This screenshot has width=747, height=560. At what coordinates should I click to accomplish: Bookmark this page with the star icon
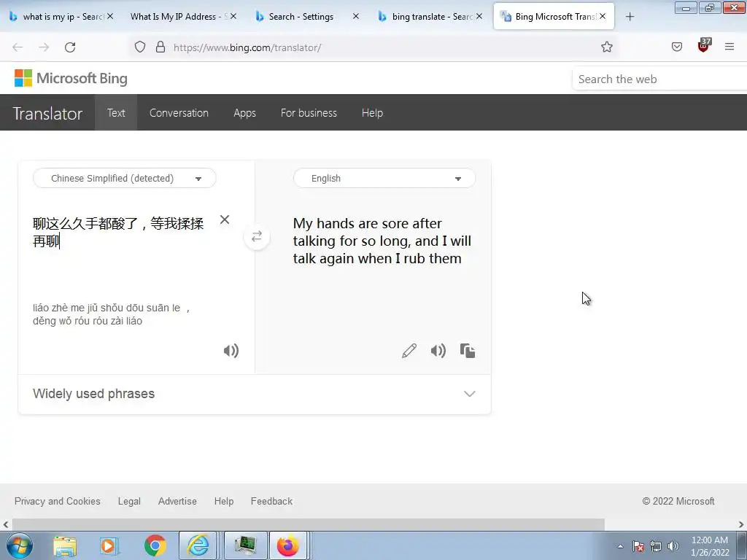(x=606, y=47)
